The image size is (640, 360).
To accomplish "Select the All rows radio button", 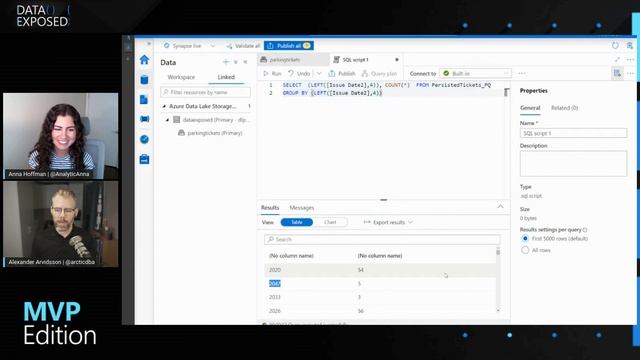I will (525, 250).
